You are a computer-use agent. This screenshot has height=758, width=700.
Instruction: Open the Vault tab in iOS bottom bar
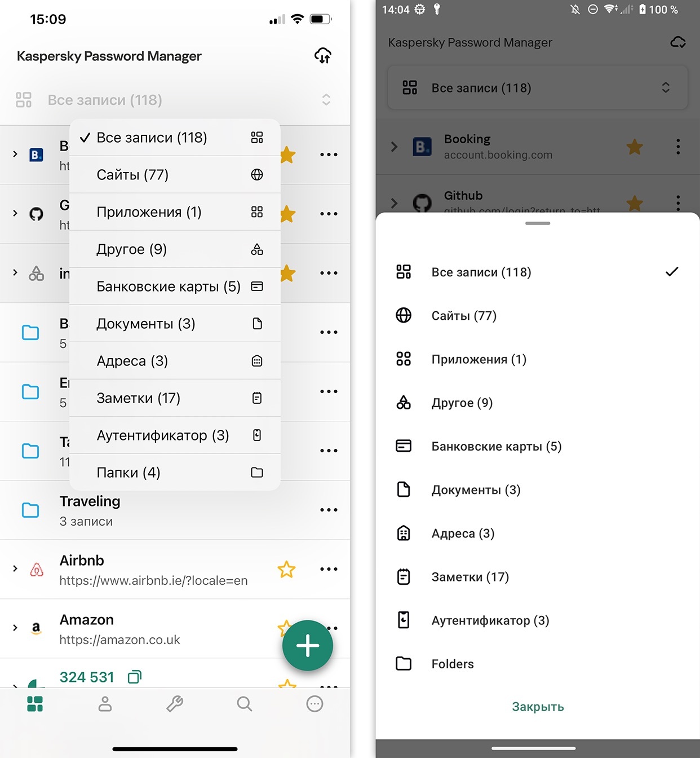tap(35, 704)
